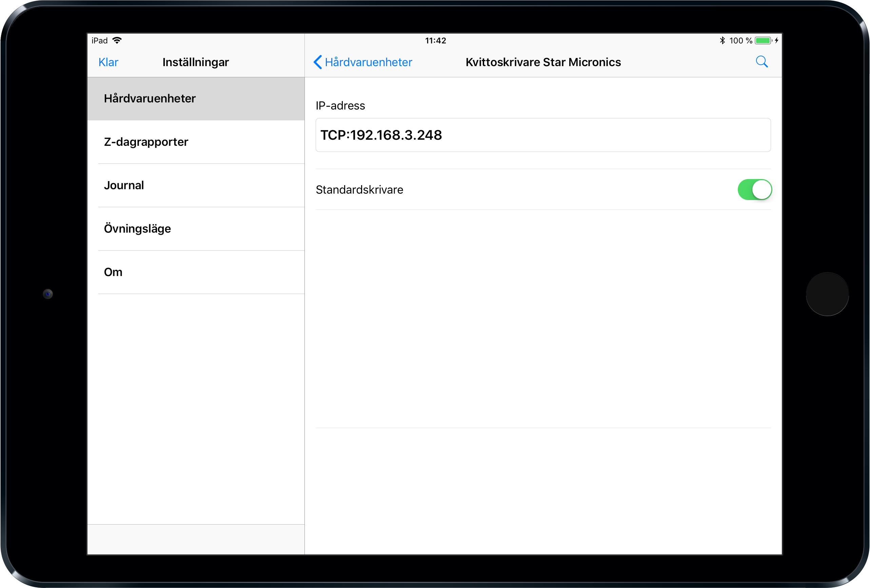Tap the 11:42 clock in status bar
This screenshot has width=870, height=588.
(435, 40)
